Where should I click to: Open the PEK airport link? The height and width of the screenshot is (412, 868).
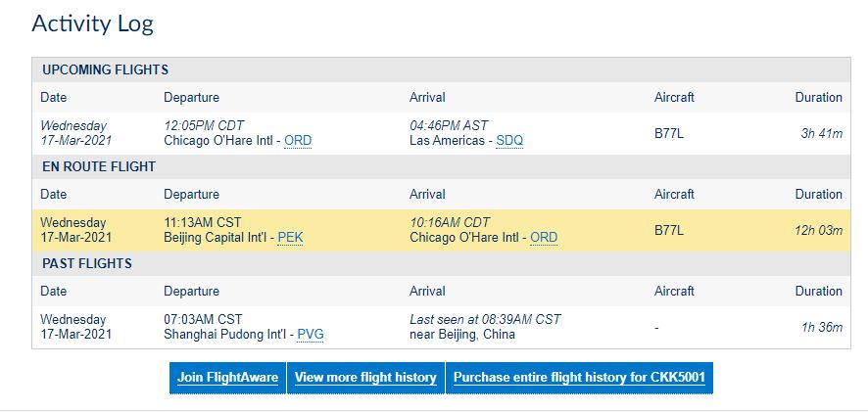tap(290, 238)
